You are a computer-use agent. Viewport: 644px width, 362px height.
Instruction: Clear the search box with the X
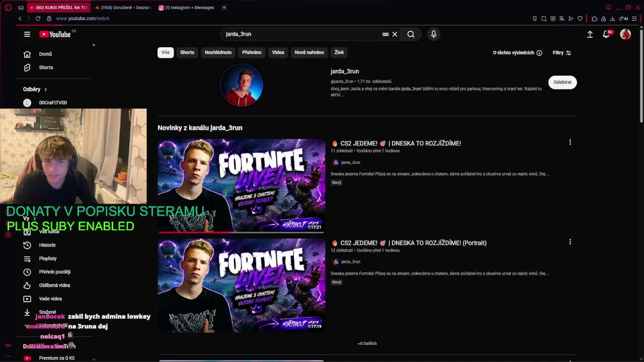point(395,34)
